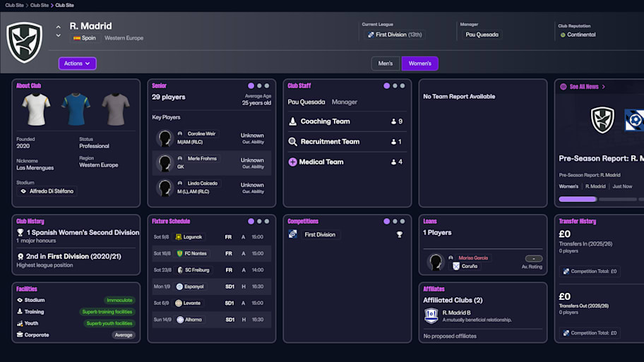644x362 pixels.
Task: Click the Club History trophy icon
Action: [20, 232]
